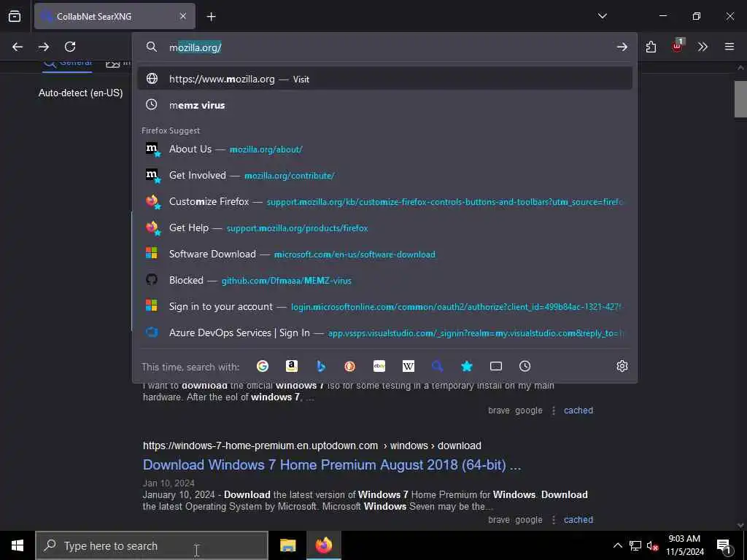Open the Firefox application menu

729,47
